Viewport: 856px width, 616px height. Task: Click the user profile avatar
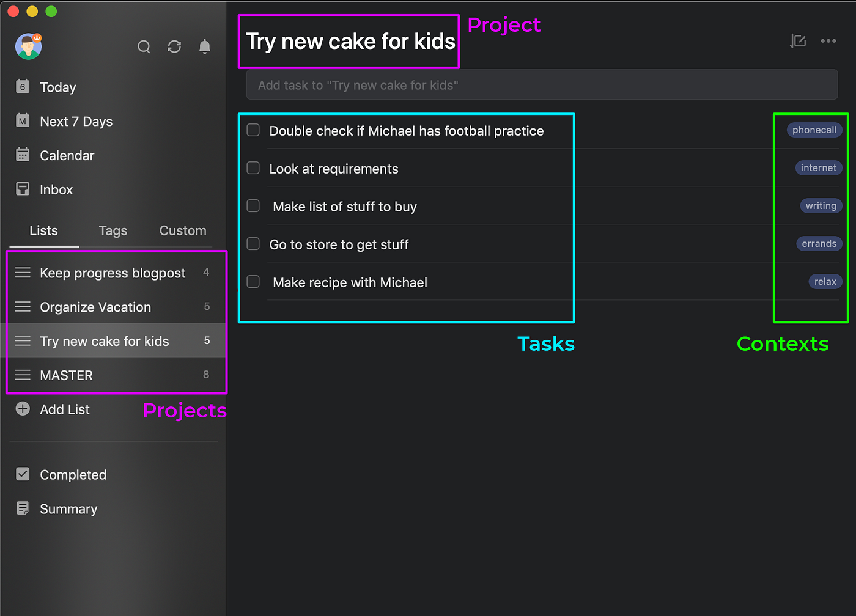tap(29, 46)
